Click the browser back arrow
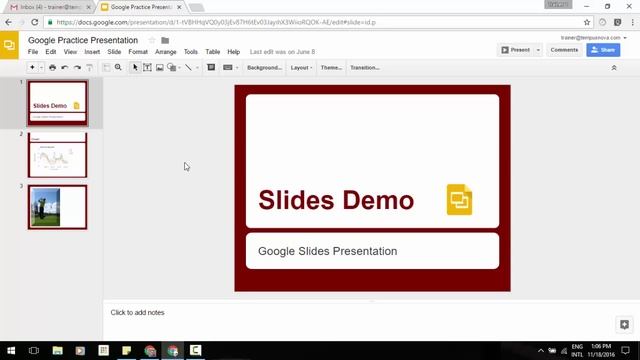 click(9, 22)
